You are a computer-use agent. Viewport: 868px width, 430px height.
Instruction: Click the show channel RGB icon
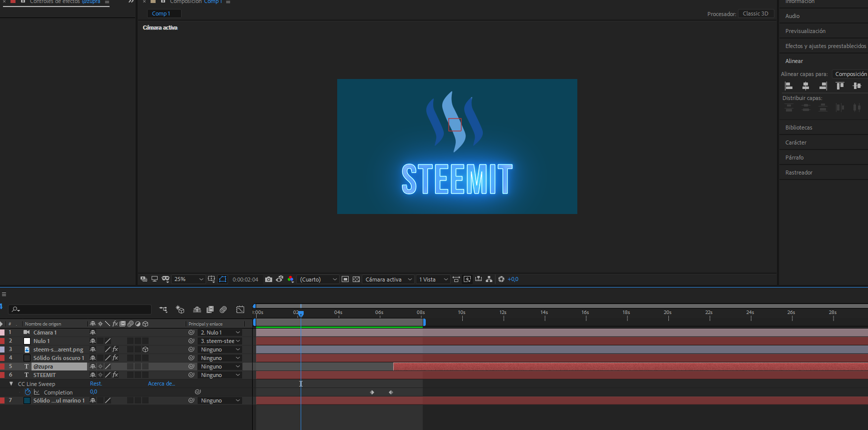click(291, 279)
